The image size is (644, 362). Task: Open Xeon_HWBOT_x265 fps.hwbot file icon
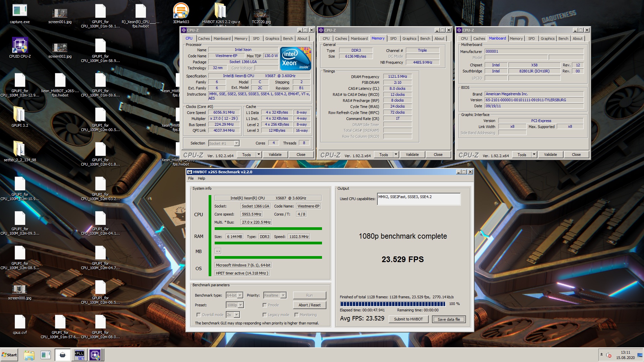point(60,85)
